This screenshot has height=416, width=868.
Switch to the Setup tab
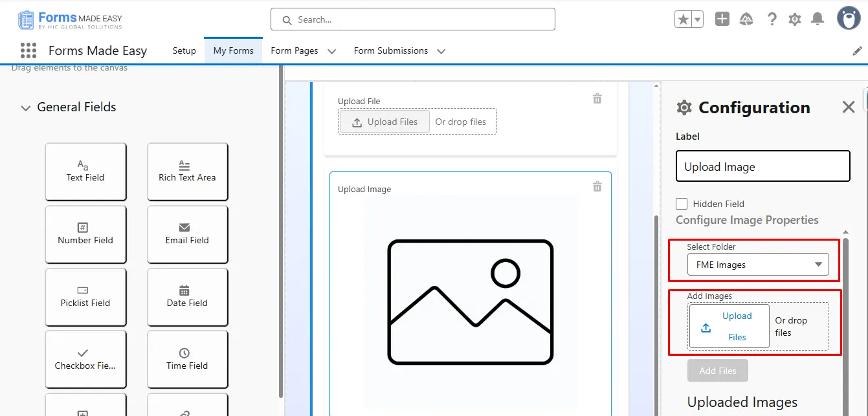tap(184, 50)
